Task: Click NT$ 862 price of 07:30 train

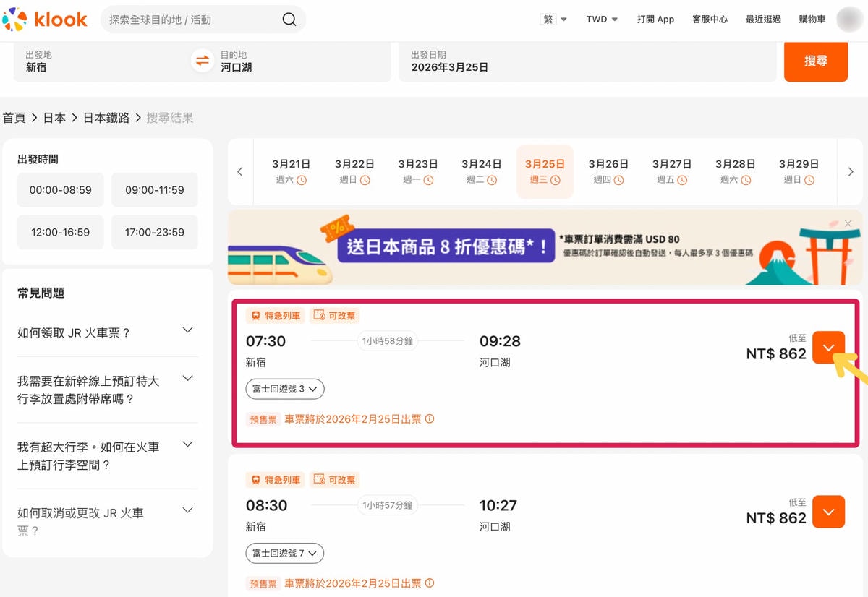Action: pos(776,354)
